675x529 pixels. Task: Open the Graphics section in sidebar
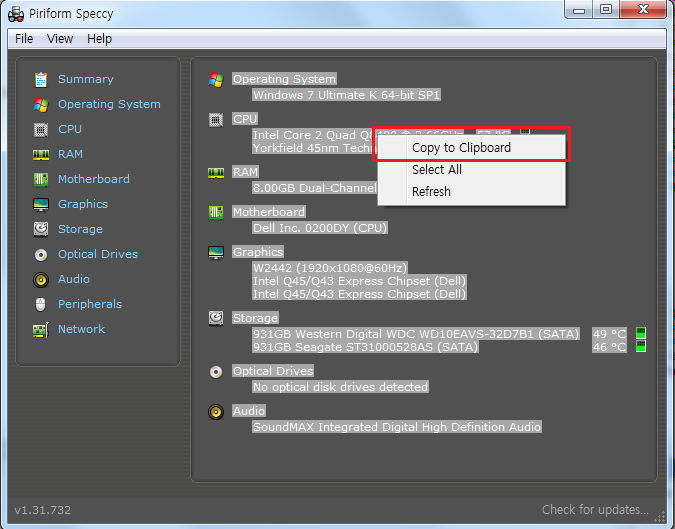pyautogui.click(x=83, y=204)
